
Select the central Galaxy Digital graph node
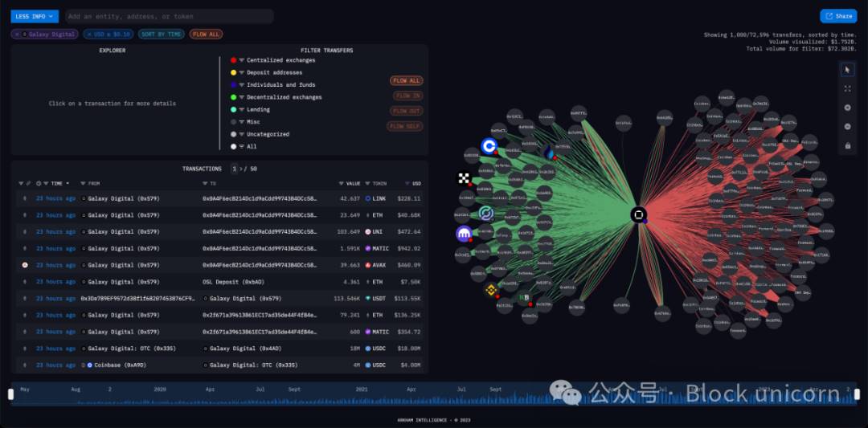pos(638,215)
